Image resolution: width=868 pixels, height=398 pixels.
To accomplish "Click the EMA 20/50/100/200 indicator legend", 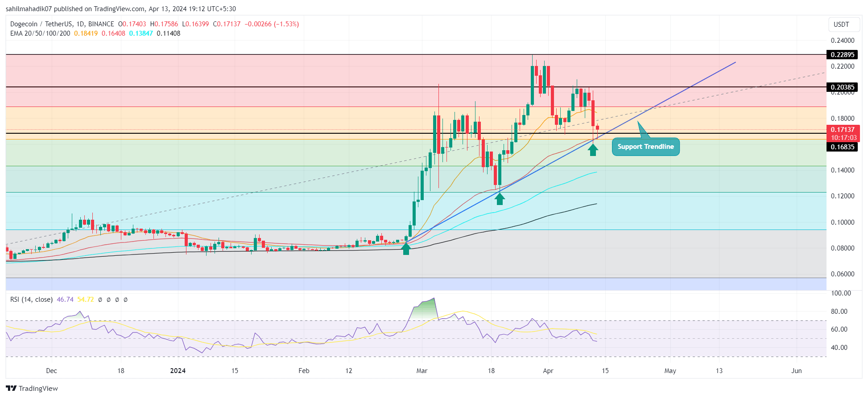I will 40,33.
